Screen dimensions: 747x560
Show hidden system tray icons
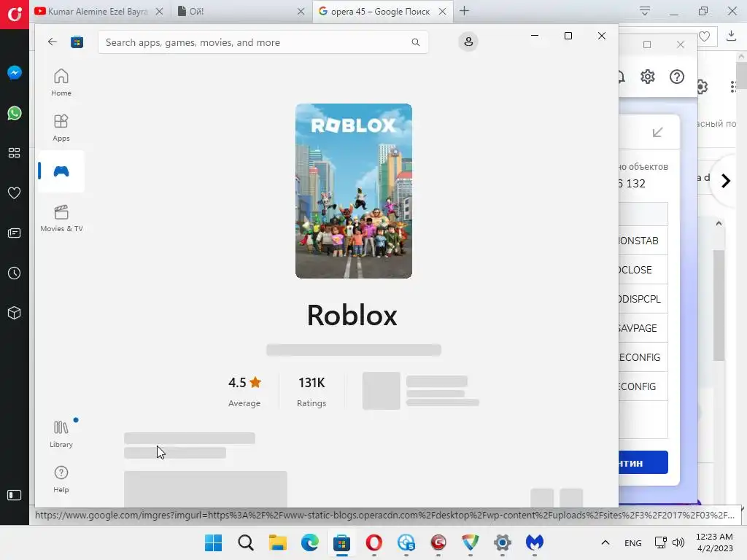[605, 542]
